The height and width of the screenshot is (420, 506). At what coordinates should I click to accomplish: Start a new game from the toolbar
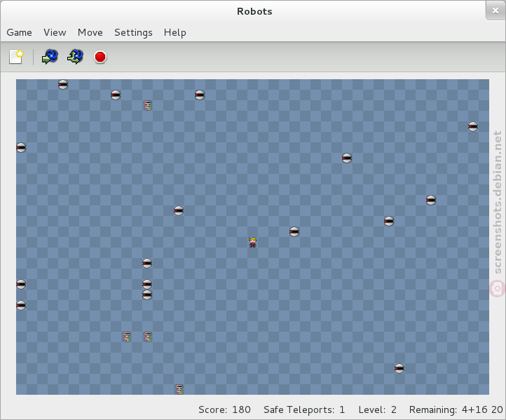click(x=16, y=57)
